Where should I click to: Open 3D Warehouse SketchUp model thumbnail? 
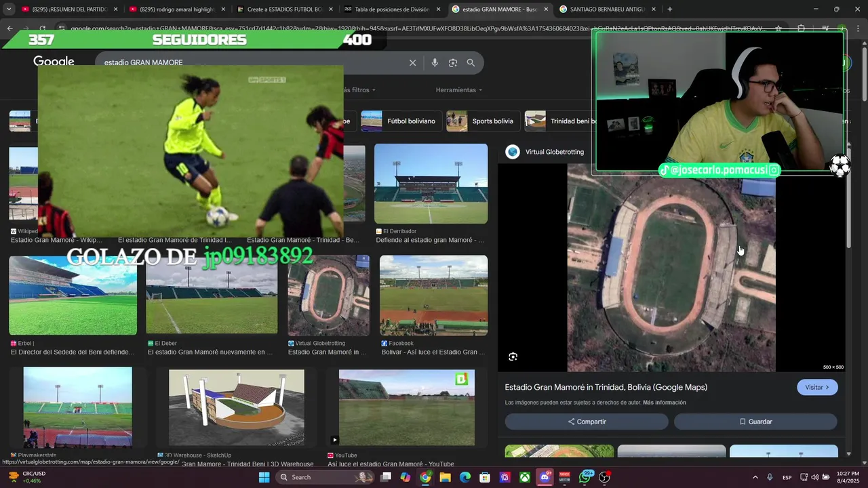coord(236,407)
